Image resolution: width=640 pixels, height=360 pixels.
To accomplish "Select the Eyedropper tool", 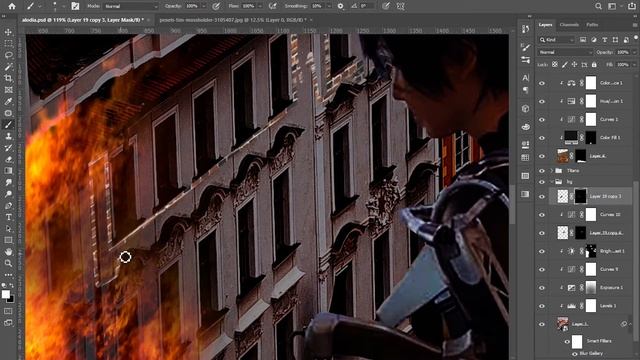I will tap(8, 101).
